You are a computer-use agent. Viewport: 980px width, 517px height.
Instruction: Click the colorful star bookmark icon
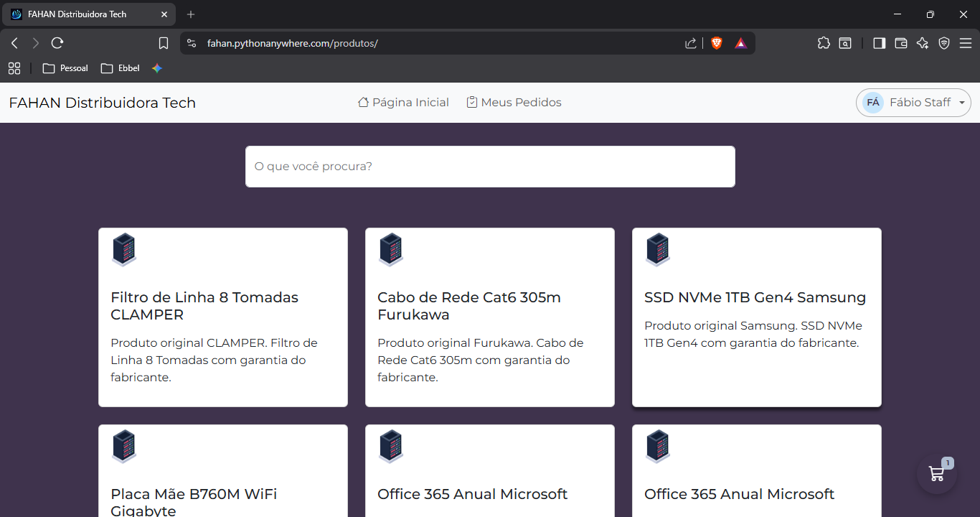(x=157, y=68)
